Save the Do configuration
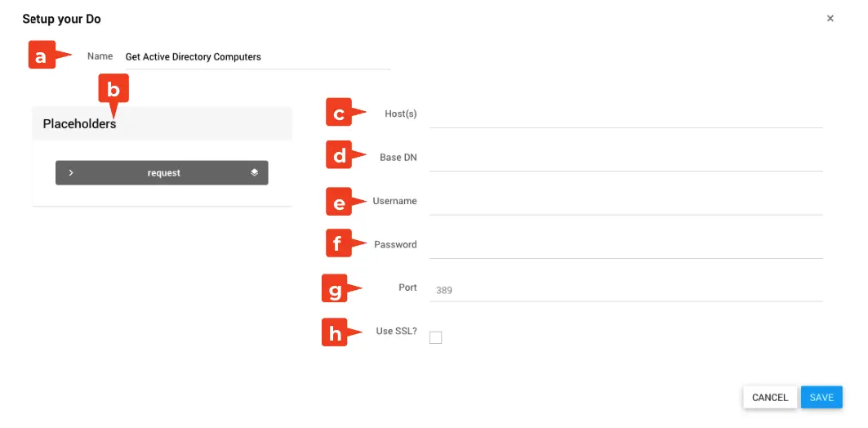The image size is (868, 428). coord(821,397)
